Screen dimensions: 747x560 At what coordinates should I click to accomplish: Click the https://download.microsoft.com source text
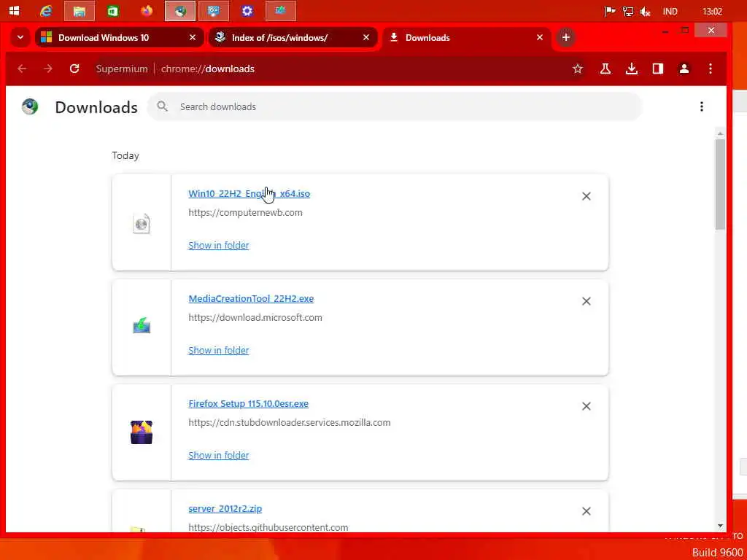tap(255, 318)
